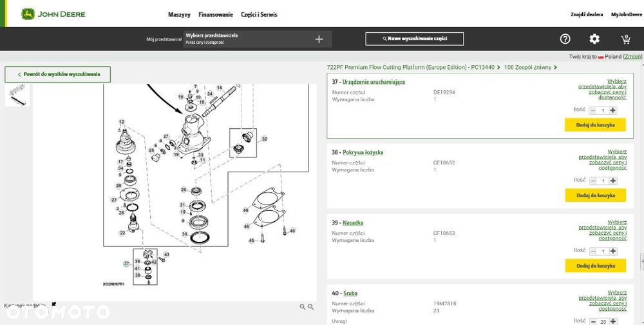Increase quantity for part 40 Śruba
Viewport: 644px width, 325px height.
[613, 321]
